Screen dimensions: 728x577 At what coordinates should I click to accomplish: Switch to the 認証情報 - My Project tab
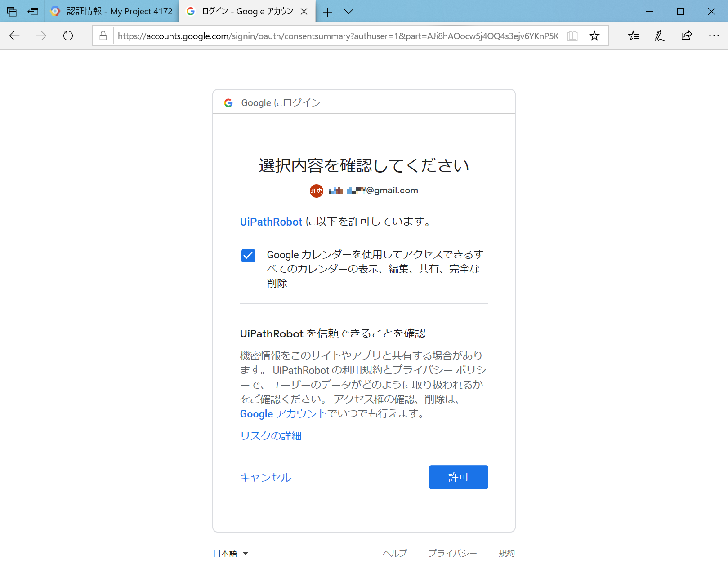(112, 11)
